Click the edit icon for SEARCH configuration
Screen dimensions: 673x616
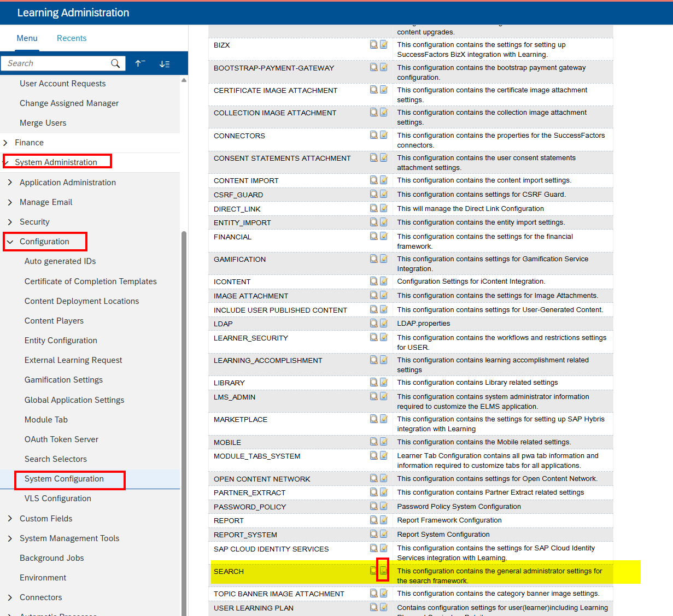pyautogui.click(x=383, y=571)
